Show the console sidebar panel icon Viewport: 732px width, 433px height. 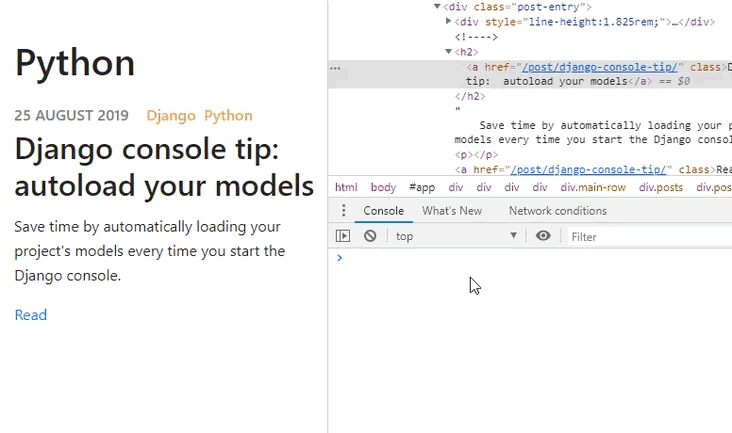(x=343, y=236)
